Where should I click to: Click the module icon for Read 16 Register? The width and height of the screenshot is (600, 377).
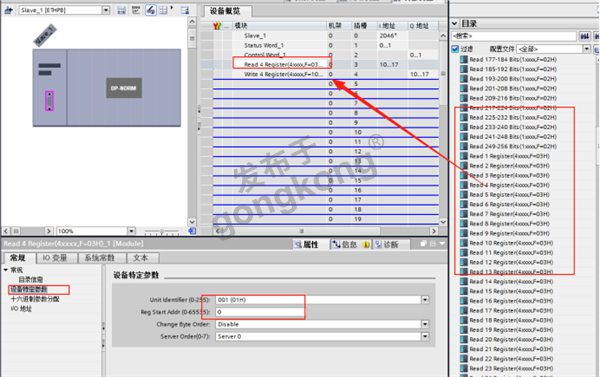[x=464, y=301]
